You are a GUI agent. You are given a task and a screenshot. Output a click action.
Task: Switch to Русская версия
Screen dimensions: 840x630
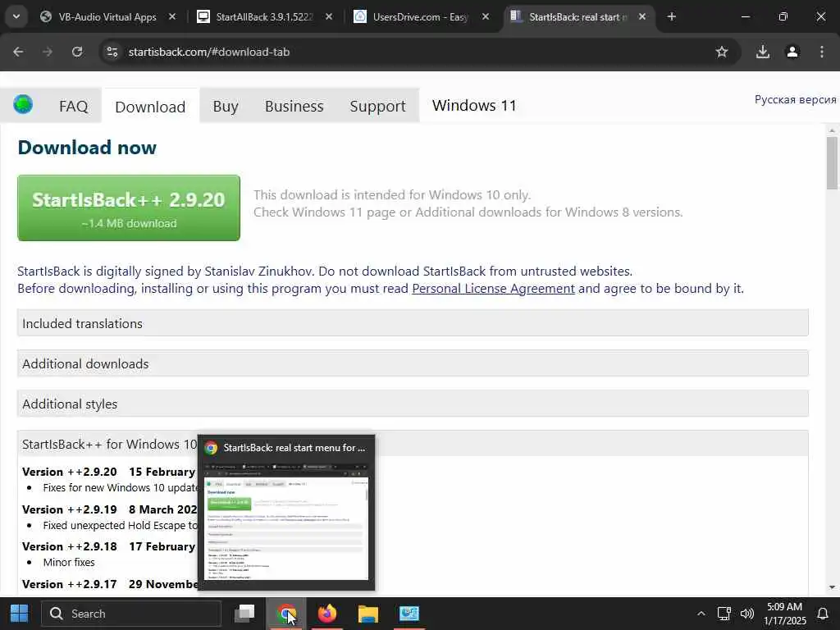coord(795,99)
